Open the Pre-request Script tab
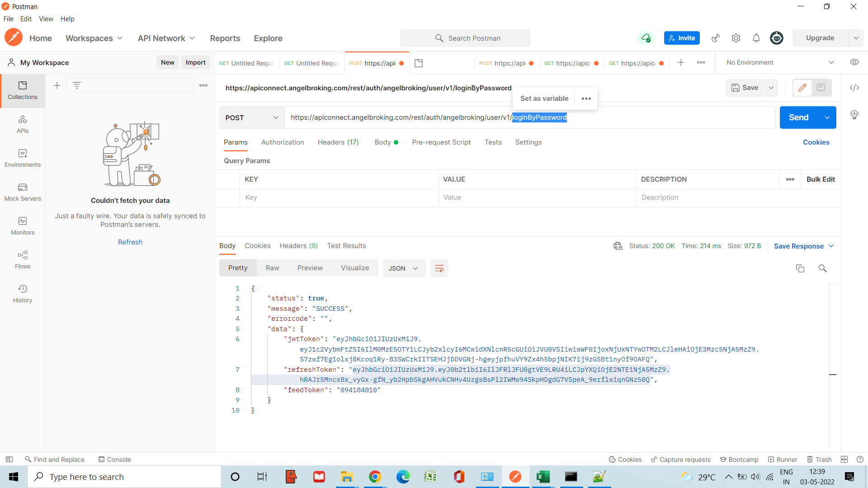Image resolution: width=868 pixels, height=488 pixels. click(x=441, y=142)
